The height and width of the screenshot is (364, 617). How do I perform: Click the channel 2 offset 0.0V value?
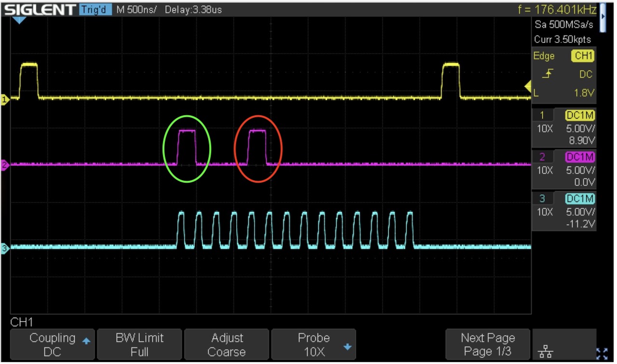[585, 183]
